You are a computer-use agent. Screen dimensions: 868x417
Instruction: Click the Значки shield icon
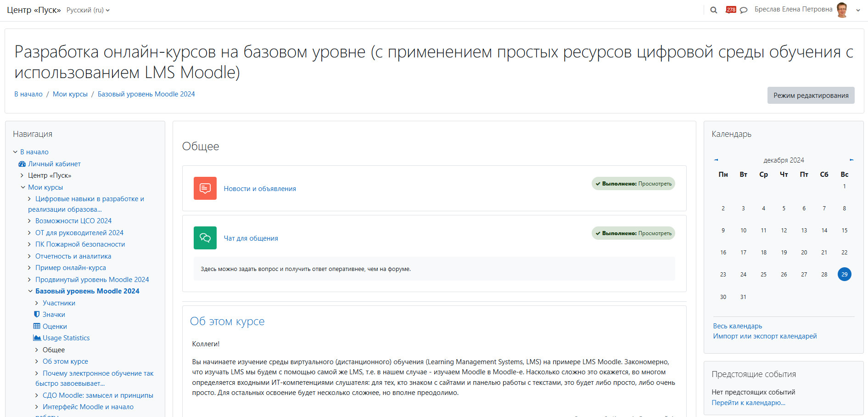click(x=37, y=314)
